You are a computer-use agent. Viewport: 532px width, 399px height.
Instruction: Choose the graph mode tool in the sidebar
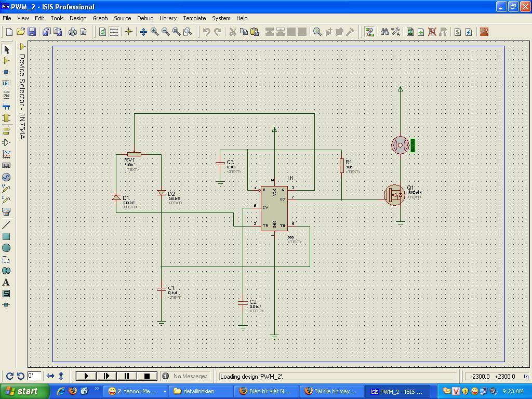(x=6, y=154)
